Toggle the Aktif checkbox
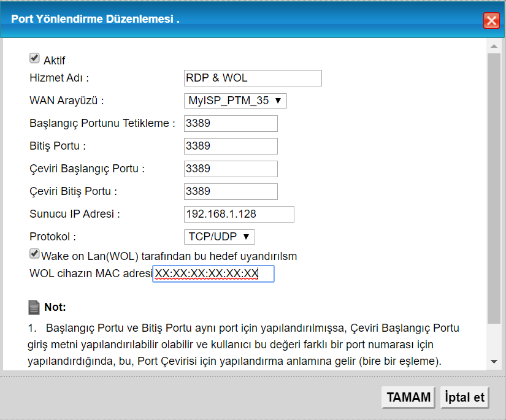The image size is (506, 420). 34,58
